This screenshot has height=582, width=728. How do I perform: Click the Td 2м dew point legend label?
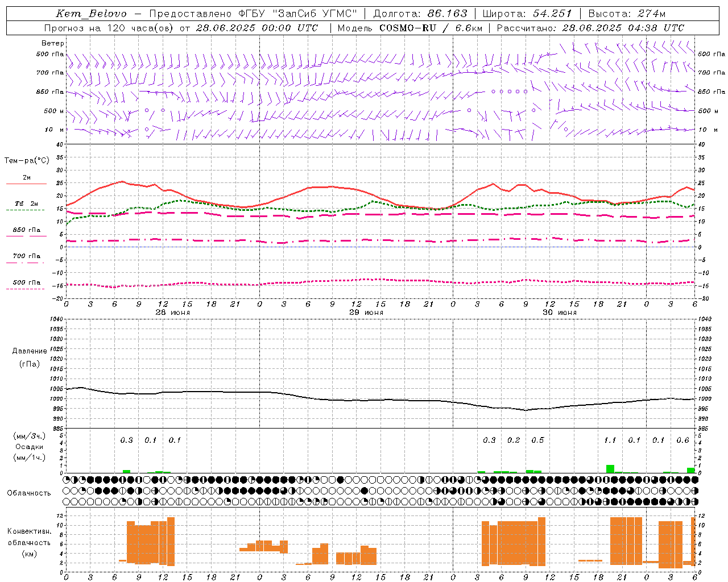27,203
